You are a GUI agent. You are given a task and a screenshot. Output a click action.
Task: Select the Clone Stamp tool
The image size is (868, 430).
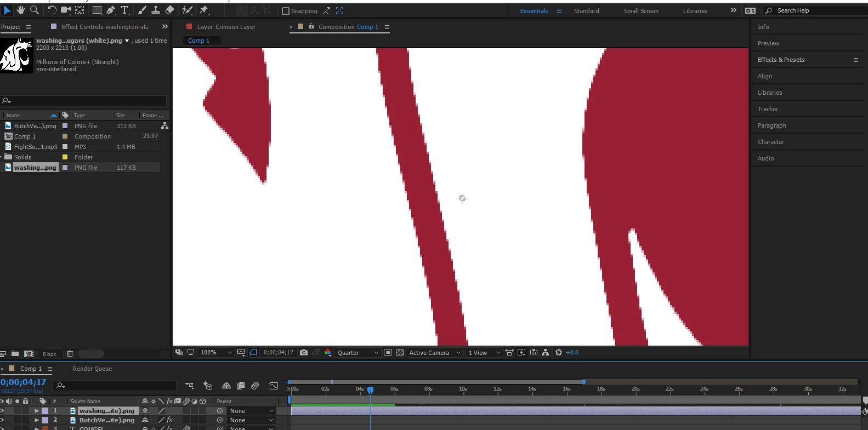click(x=156, y=10)
